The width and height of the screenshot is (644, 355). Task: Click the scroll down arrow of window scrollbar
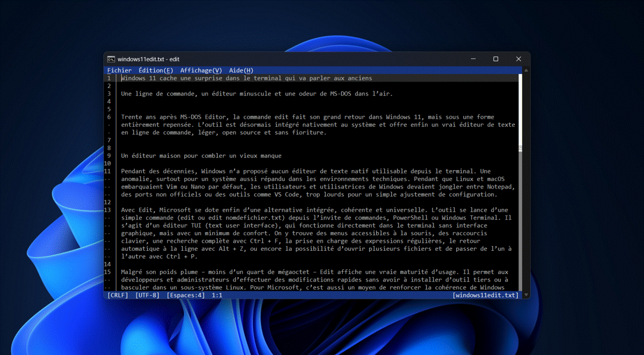[x=525, y=295]
